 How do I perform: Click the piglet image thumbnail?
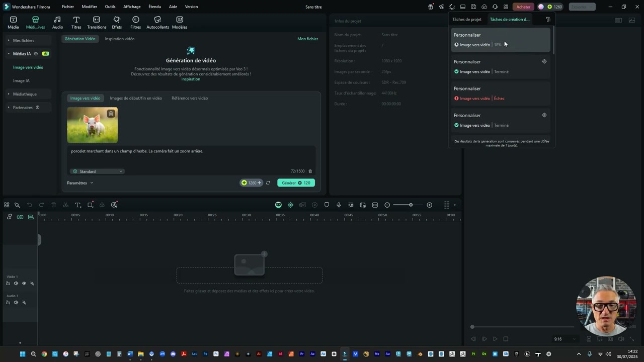pos(92,125)
